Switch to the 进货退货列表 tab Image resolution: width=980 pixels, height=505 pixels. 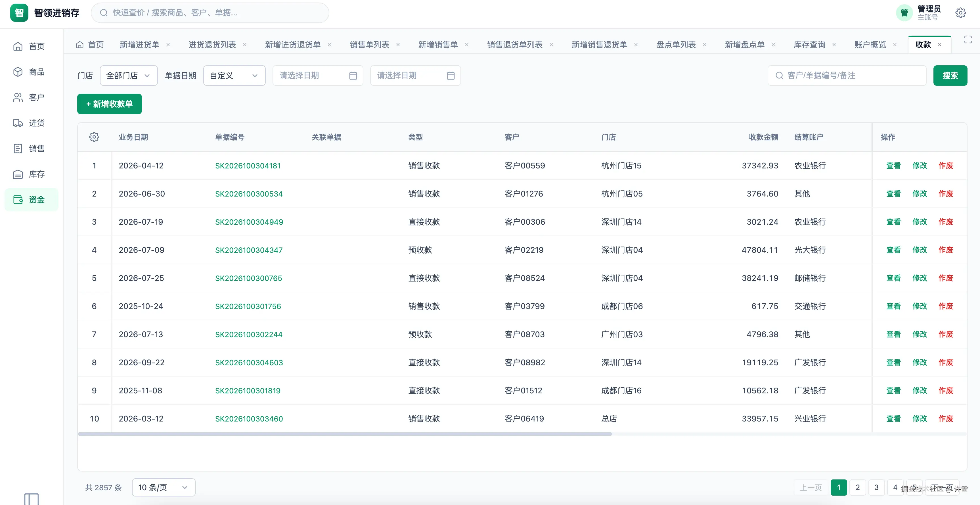pyautogui.click(x=212, y=45)
